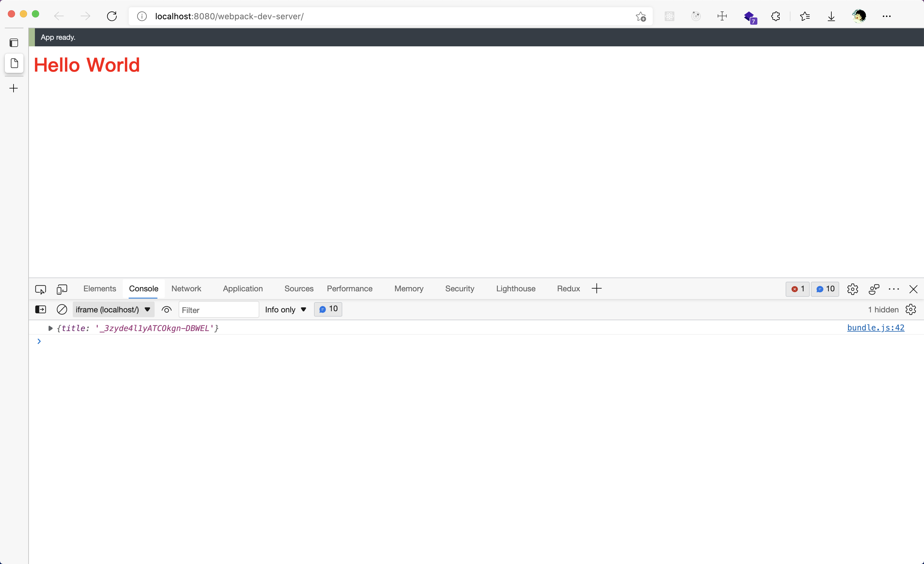
Task: Add more tools with plus after Redux
Action: pos(597,289)
